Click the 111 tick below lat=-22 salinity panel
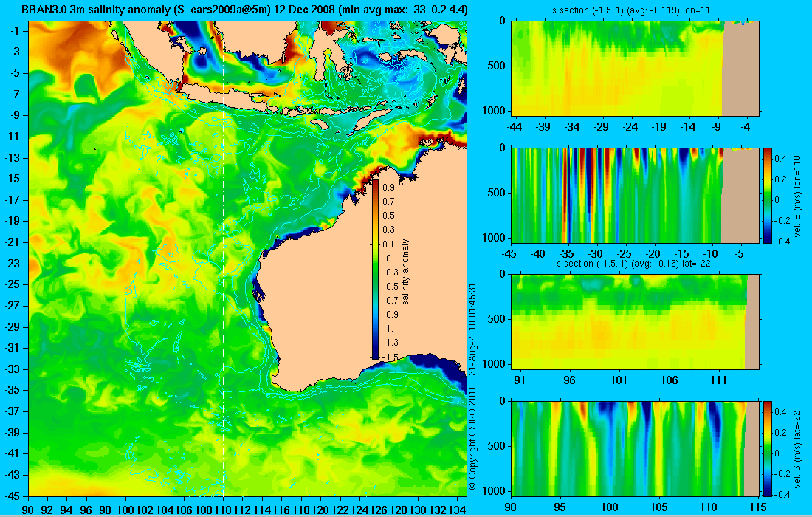This screenshot has height=517, width=812. point(719,381)
